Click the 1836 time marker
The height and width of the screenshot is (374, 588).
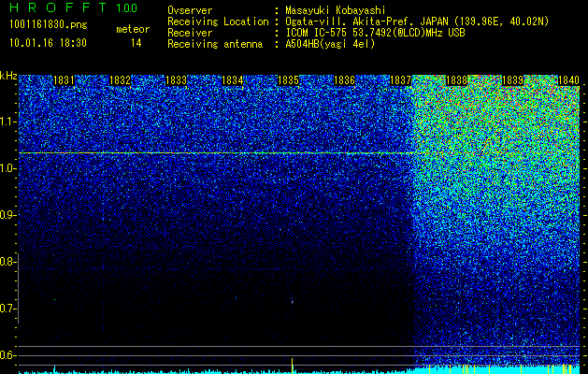(344, 80)
